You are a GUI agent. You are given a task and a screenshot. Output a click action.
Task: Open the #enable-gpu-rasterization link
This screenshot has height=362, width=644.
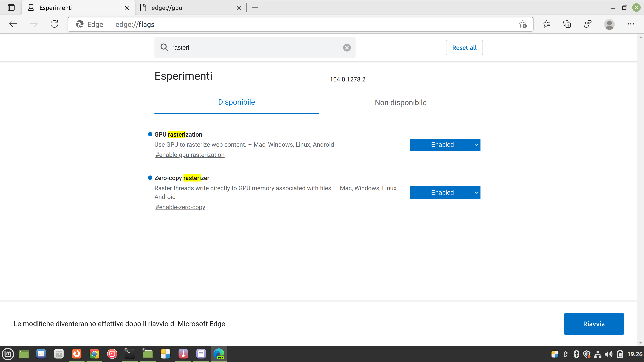pos(190,155)
